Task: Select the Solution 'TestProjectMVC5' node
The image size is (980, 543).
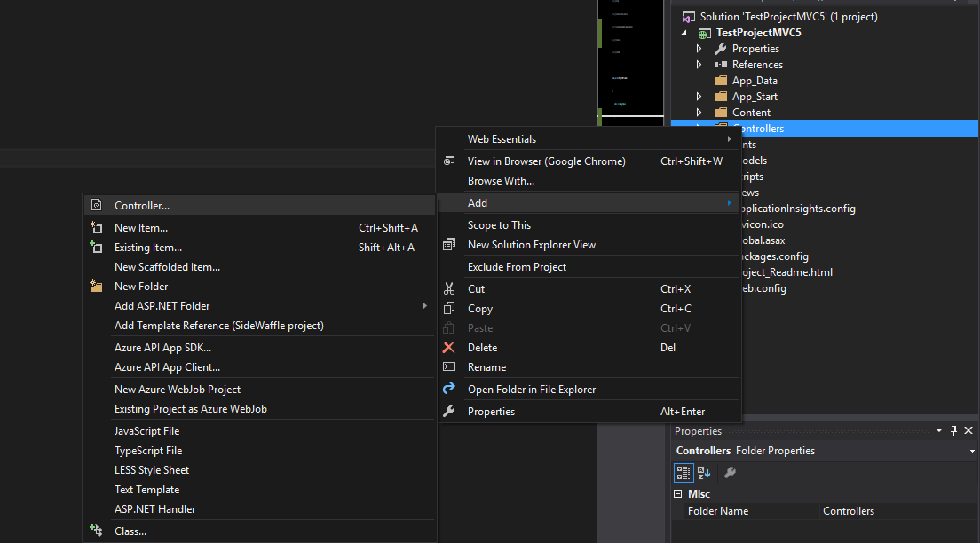Action: coord(788,17)
